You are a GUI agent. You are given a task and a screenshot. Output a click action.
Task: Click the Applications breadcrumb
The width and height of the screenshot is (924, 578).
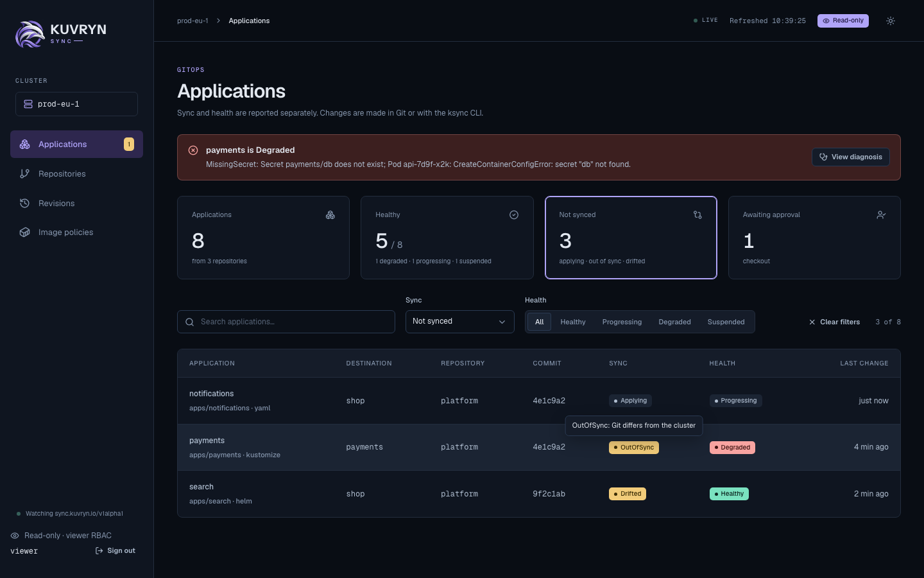[249, 21]
